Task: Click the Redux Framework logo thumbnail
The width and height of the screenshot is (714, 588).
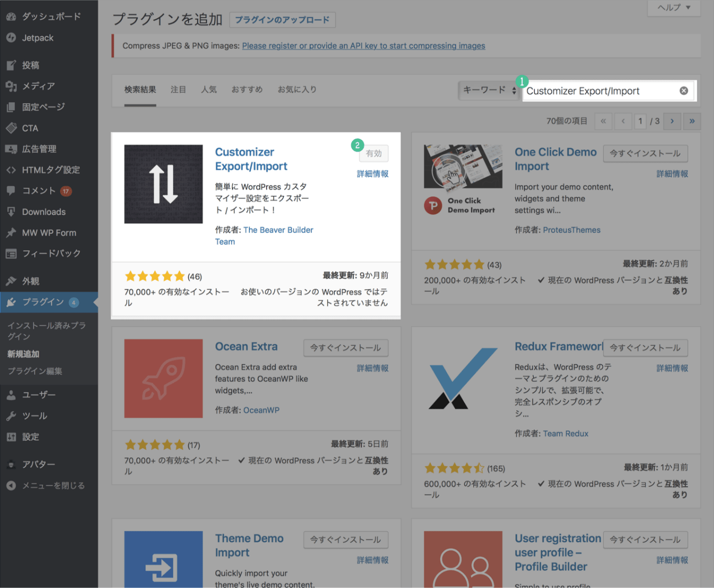Action: click(463, 379)
